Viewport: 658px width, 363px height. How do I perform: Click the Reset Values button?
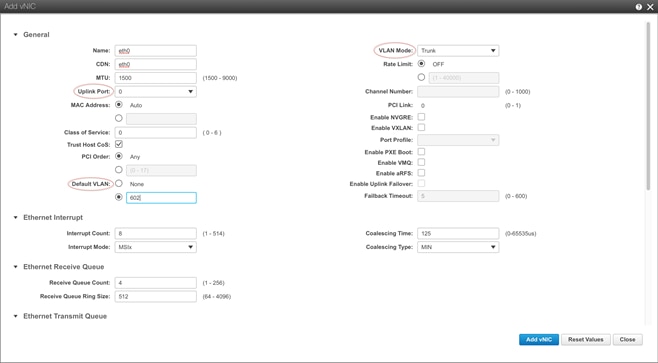[x=585, y=339]
